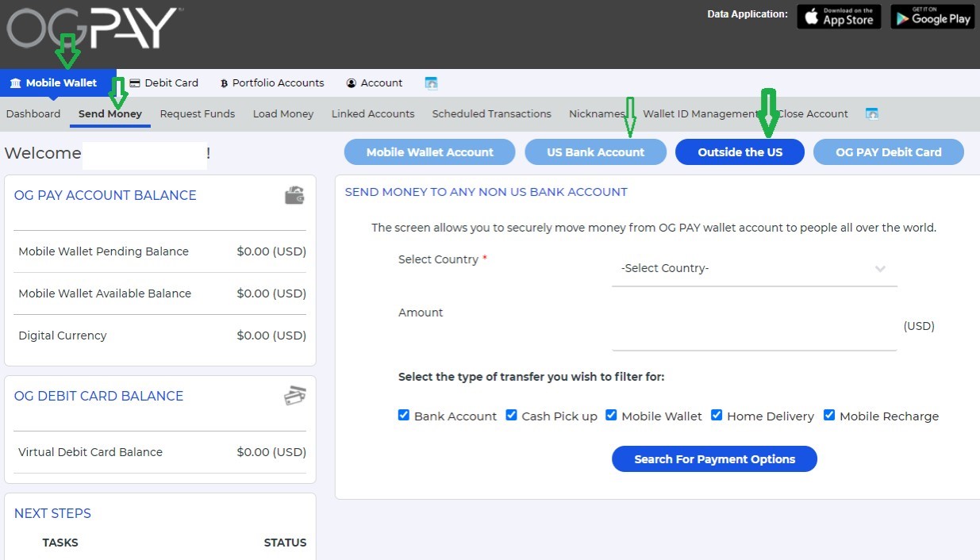Click the STATUS column header
Viewport: 980px width, 560px height.
point(285,543)
